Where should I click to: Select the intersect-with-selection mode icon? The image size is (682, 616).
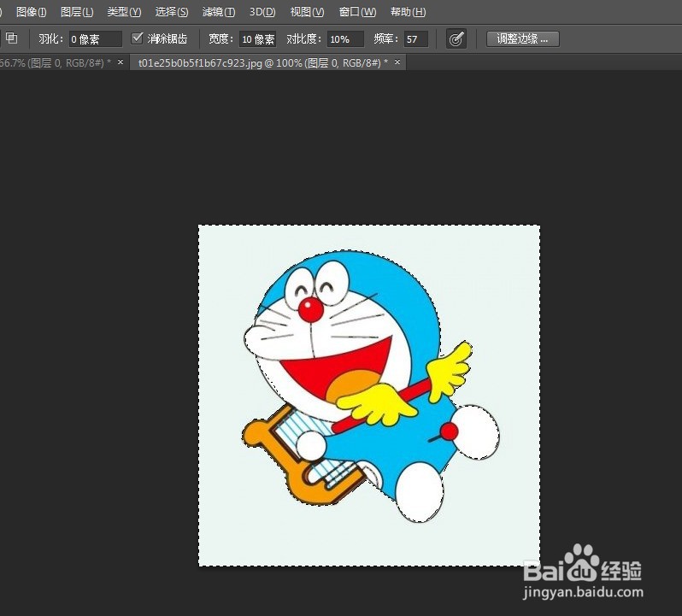click(x=12, y=38)
